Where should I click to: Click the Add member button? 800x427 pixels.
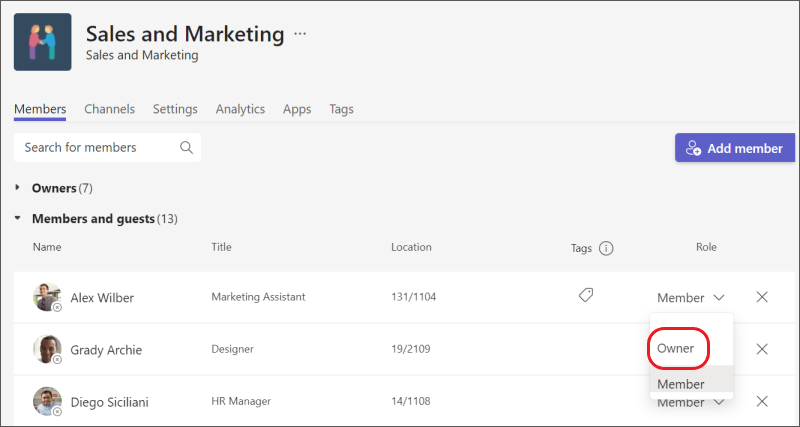[734, 148]
